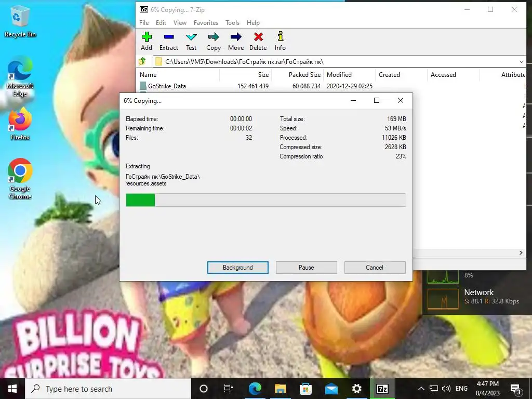The width and height of the screenshot is (532, 399).
Task: Click the horizontal scrollbar right arrow
Action: tap(521, 253)
